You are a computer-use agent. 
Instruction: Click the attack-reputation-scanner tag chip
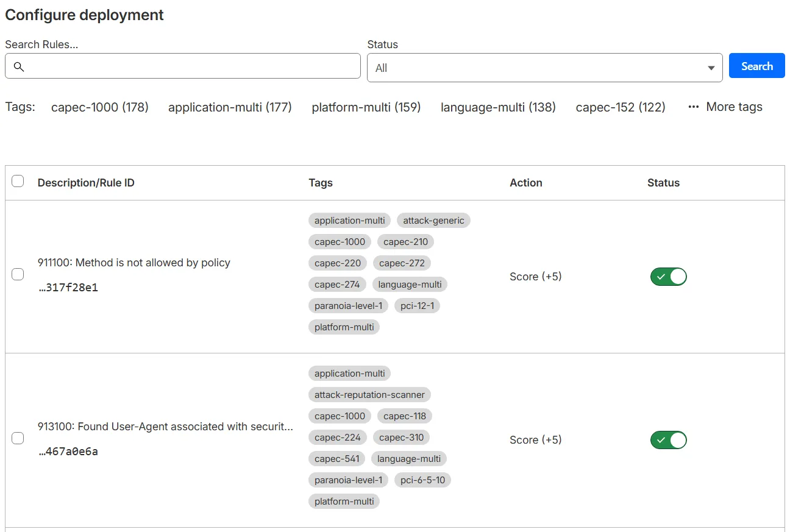click(x=369, y=394)
